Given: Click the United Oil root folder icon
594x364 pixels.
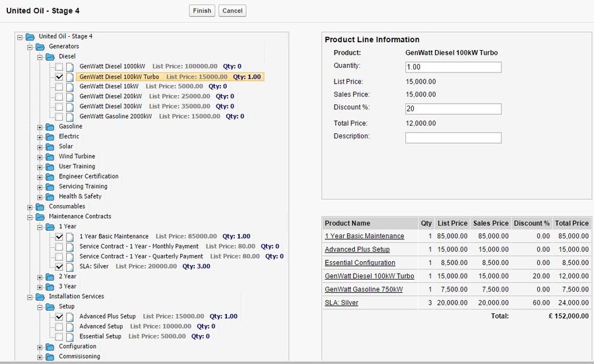Looking at the screenshot, I should click(x=30, y=37).
